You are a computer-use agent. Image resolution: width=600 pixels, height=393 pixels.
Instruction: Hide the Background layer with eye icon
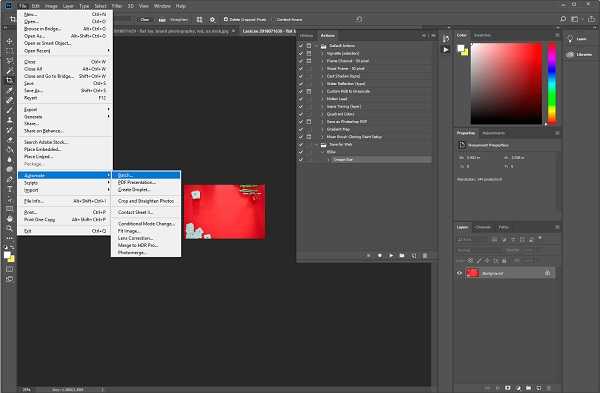(459, 273)
